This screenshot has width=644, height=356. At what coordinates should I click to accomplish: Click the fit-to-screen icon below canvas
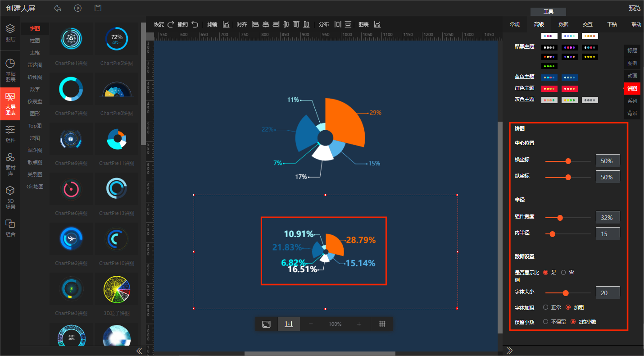[x=267, y=324]
